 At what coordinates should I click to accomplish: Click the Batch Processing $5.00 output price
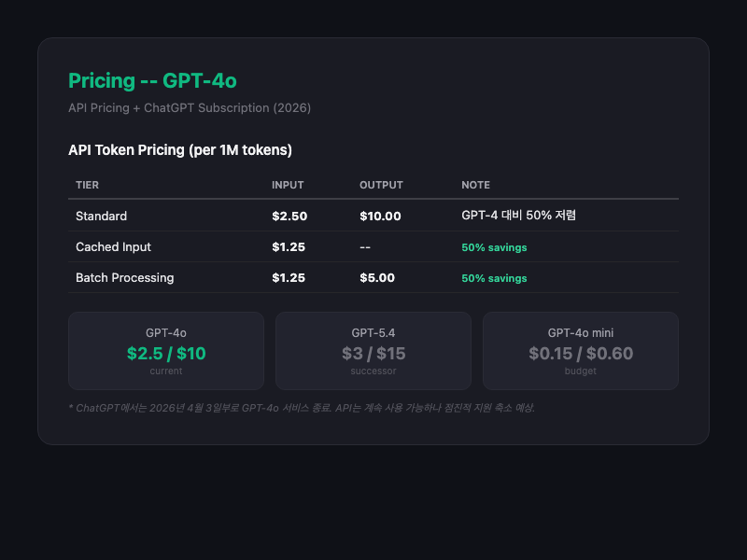[x=377, y=277]
